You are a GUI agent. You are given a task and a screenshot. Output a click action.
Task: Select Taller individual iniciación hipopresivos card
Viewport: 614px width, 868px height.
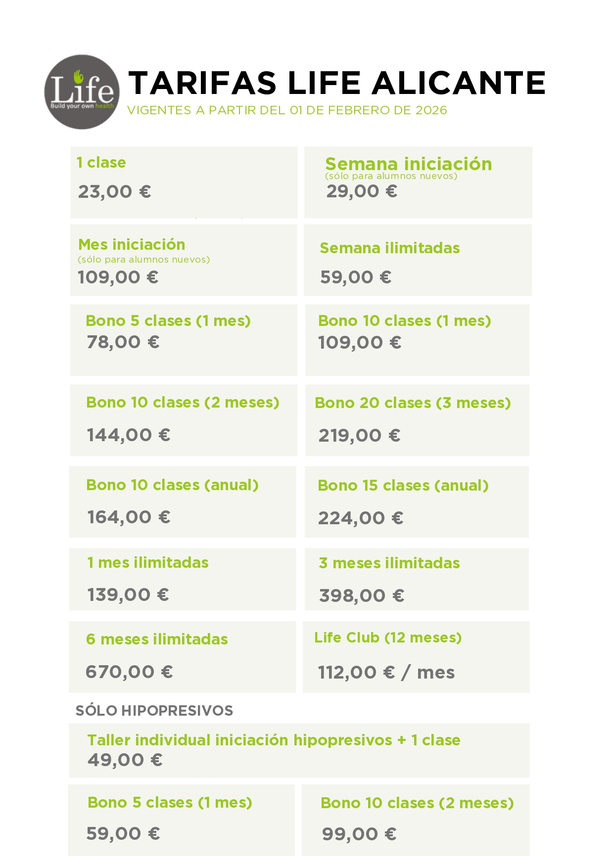(x=299, y=751)
